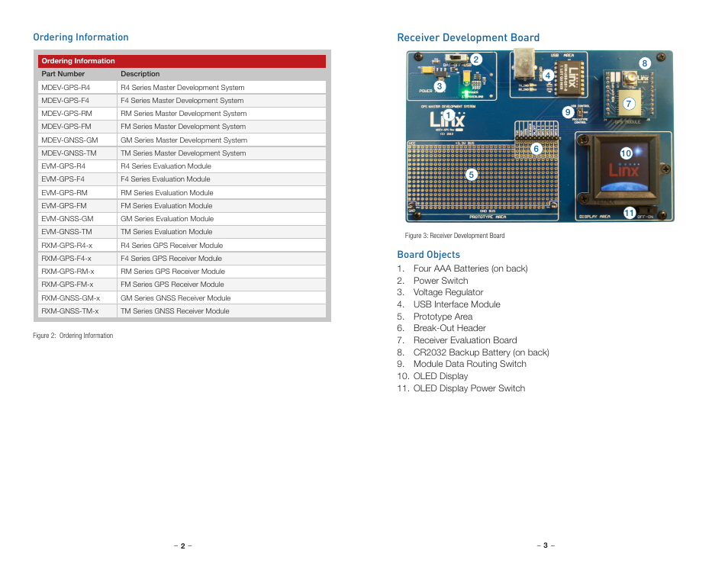Viewport: 728px width, 563px height.
Task: Select part number MDEV-GPS-R4
Action: 66,87
